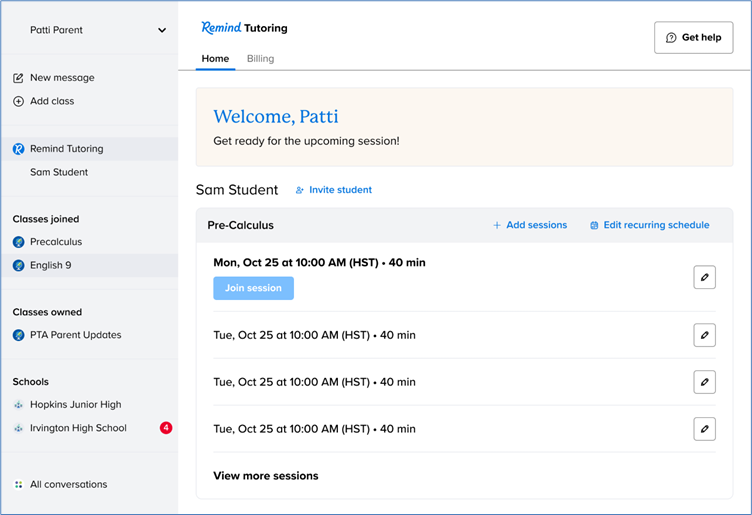This screenshot has height=515, width=752.
Task: Select Sam Student in the sidebar
Action: (x=59, y=172)
